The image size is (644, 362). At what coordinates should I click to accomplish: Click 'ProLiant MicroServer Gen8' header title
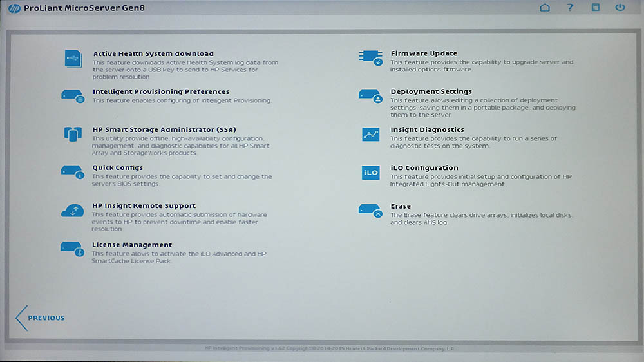[x=84, y=8]
